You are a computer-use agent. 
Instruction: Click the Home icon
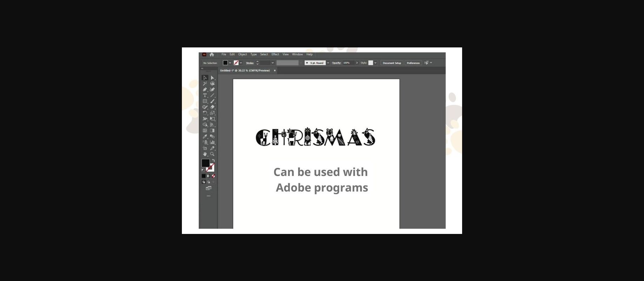212,54
